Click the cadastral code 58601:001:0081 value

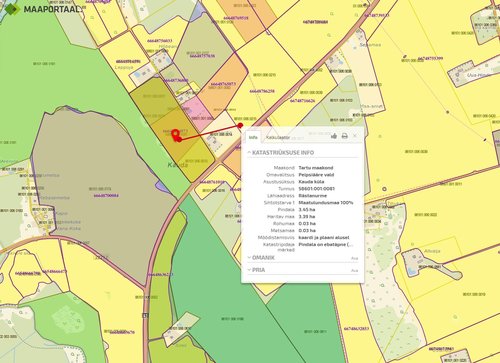coord(317,189)
